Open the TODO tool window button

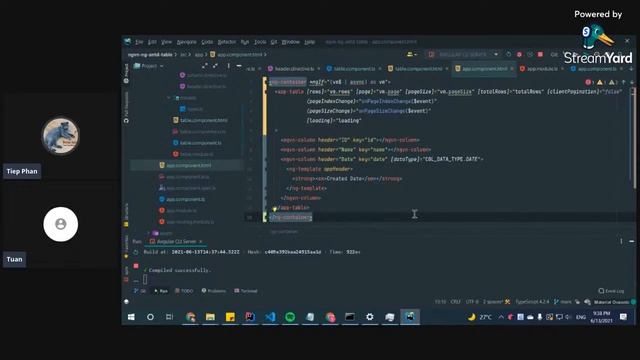pos(184,291)
